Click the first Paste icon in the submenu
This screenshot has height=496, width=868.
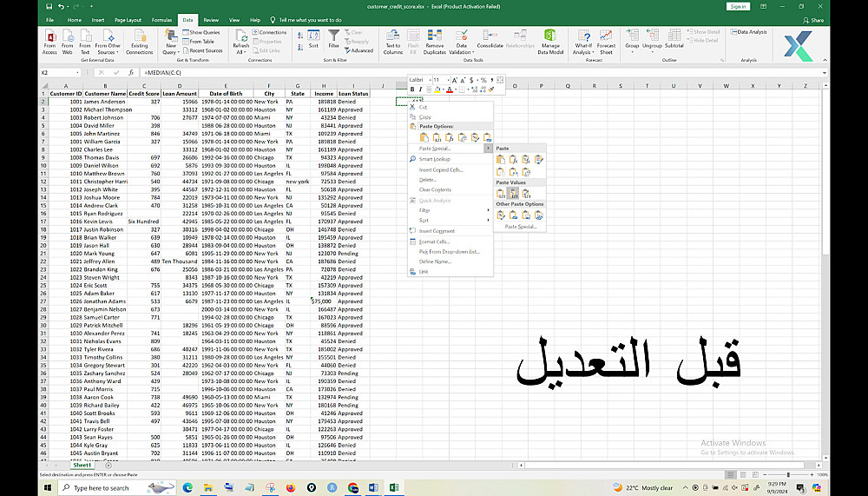click(501, 160)
